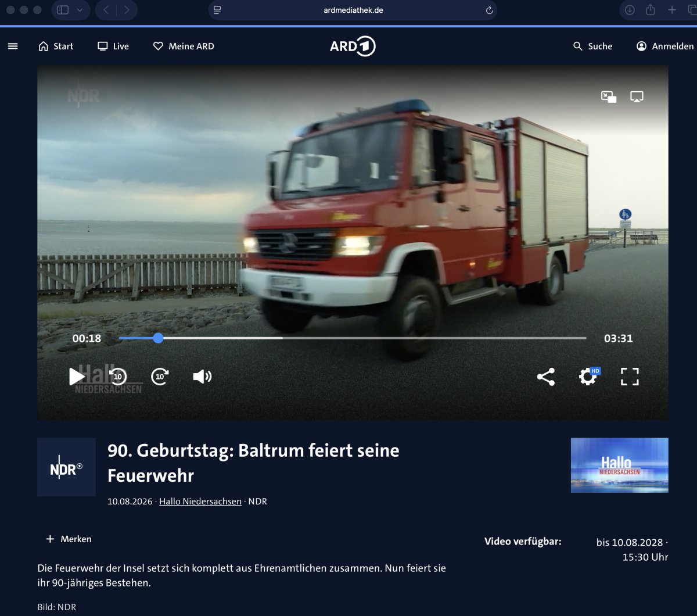The image size is (697, 616).
Task: Share the video
Action: (x=545, y=377)
